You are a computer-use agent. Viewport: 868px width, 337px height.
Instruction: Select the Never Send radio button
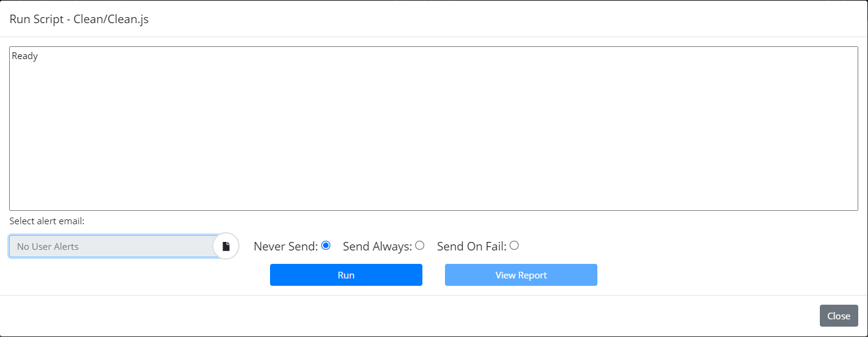[x=325, y=246]
